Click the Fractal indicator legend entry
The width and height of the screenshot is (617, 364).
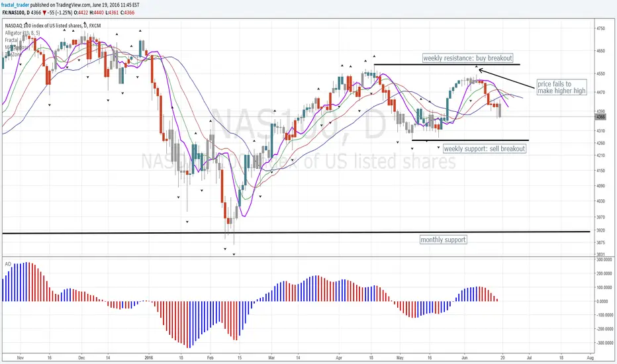pos(11,40)
